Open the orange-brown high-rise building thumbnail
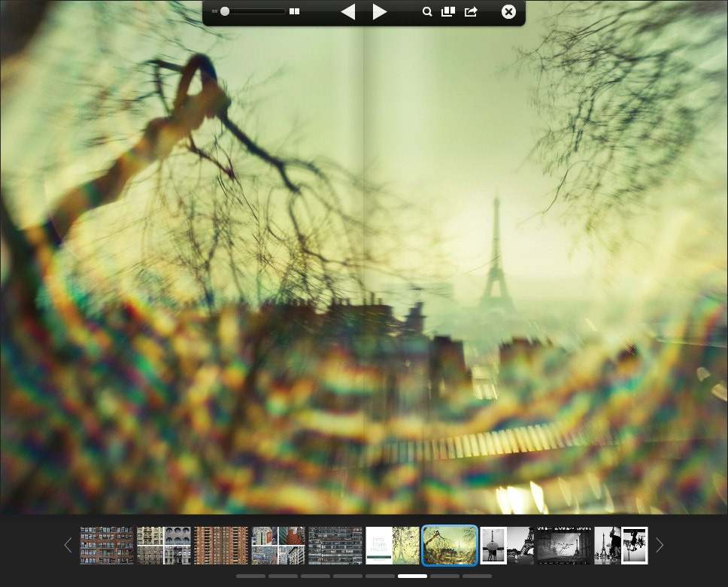The height and width of the screenshot is (587, 728). tap(221, 546)
